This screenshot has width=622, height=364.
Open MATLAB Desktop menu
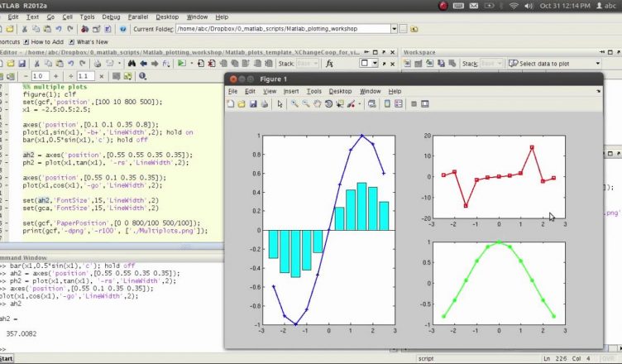coord(167,17)
